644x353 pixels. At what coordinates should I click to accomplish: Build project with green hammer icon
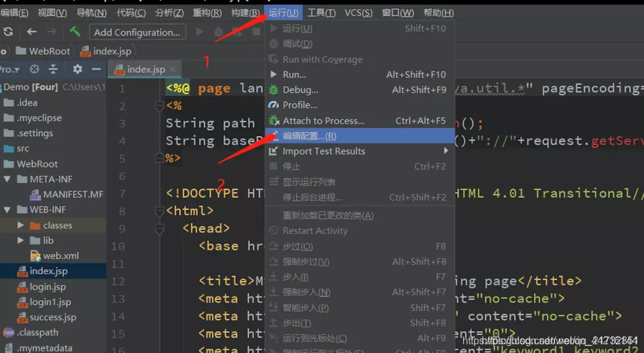[75, 32]
